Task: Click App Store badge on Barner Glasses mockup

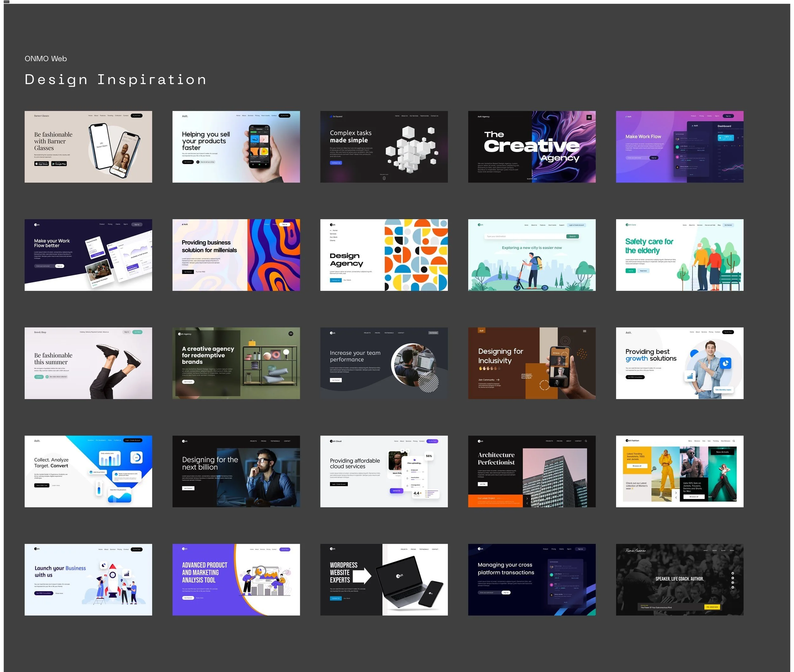Action: pyautogui.click(x=42, y=163)
